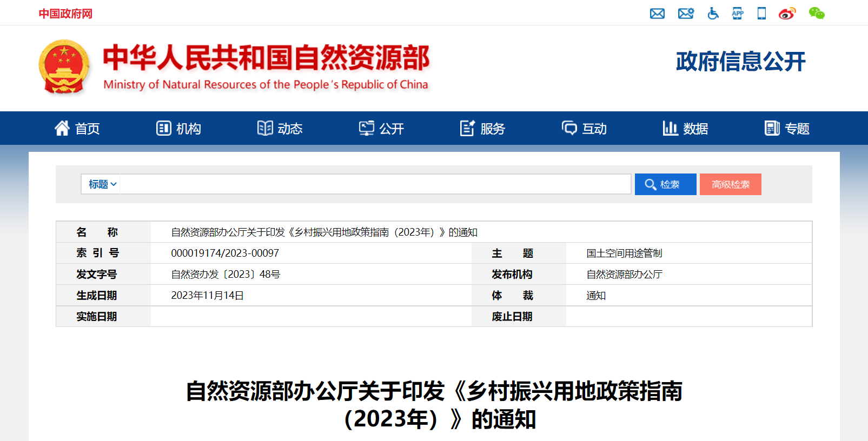868x441 pixels.
Task: Click the national emblem logo
Action: pyautogui.click(x=64, y=67)
